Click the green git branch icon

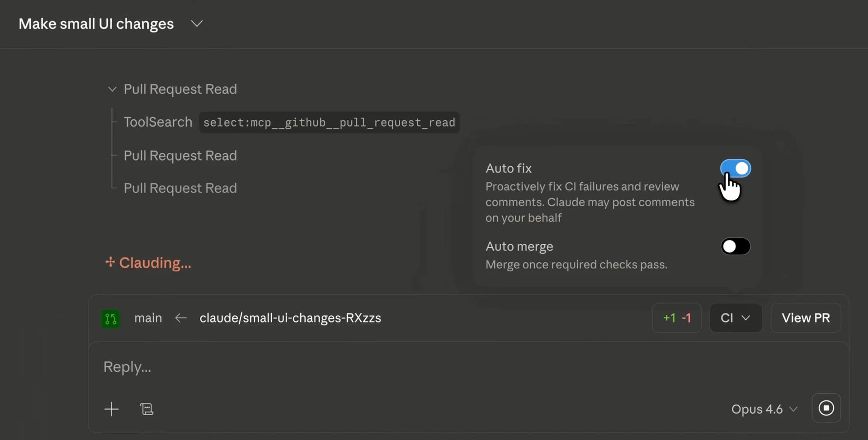[x=111, y=318]
